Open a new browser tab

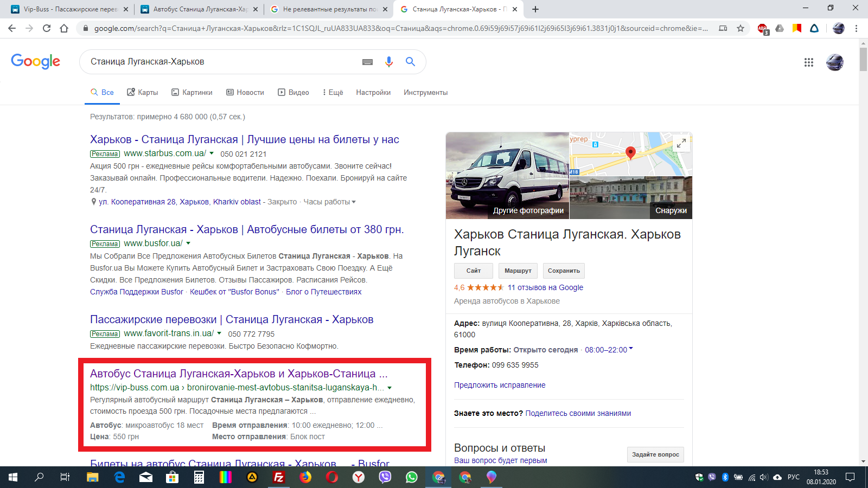point(535,9)
